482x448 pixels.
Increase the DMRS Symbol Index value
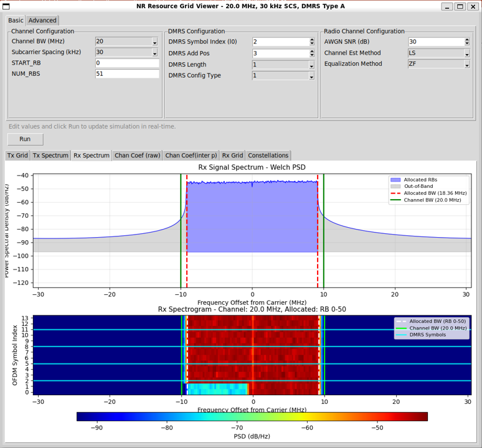point(312,40)
